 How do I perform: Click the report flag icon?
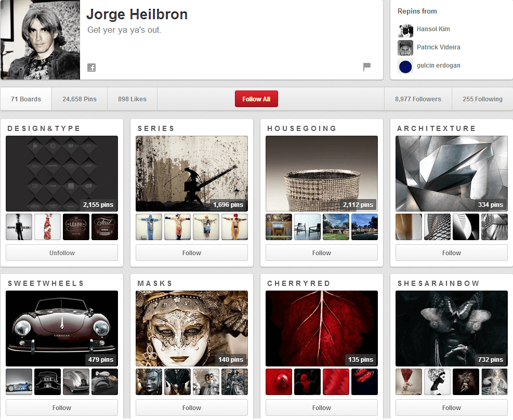tap(366, 67)
